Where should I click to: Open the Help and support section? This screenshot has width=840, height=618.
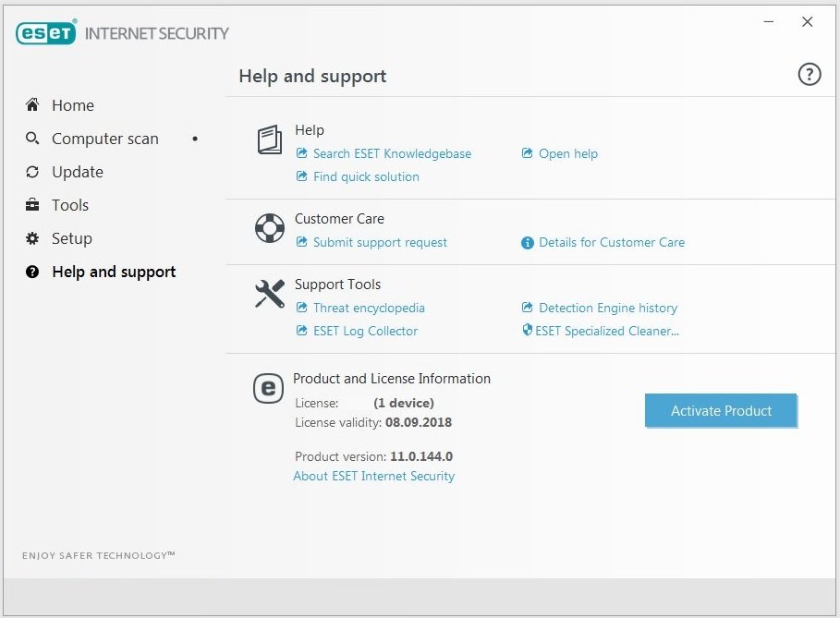pos(114,272)
